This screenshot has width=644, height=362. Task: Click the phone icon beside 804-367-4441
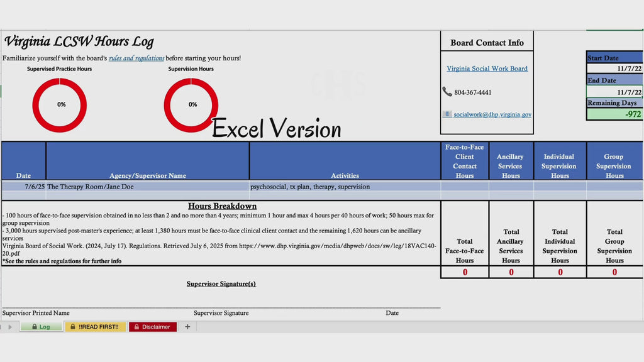[447, 92]
